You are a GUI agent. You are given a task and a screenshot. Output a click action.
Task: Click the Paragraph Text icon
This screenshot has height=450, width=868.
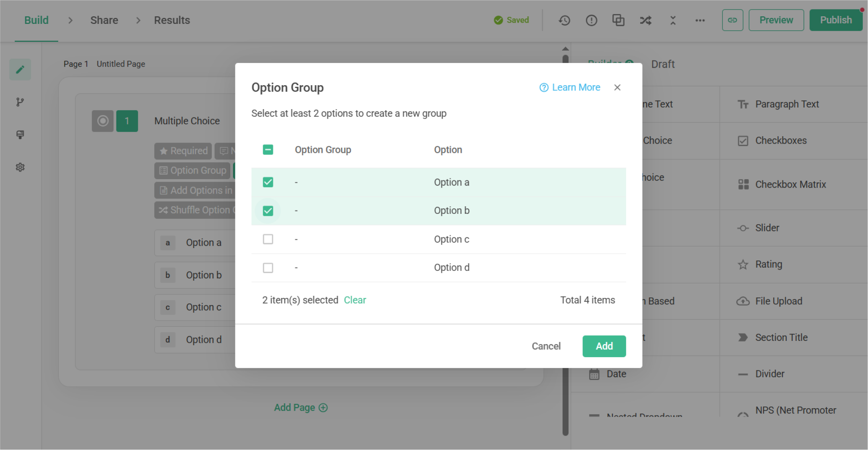pos(743,104)
